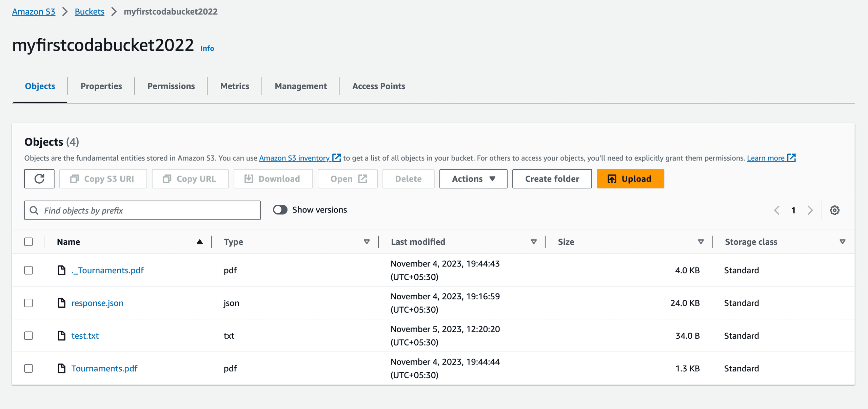Image resolution: width=868 pixels, height=409 pixels.
Task: Click the Copy S3 URI button
Action: (x=103, y=179)
